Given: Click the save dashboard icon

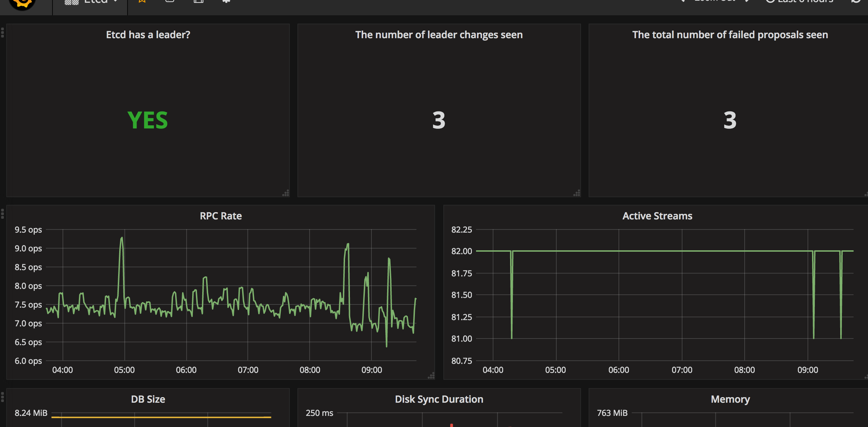Looking at the screenshot, I should point(198,1).
